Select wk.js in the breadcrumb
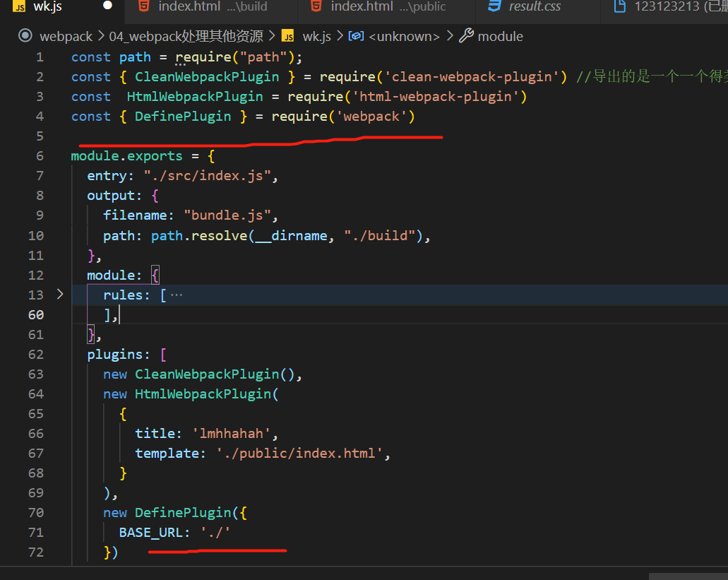 pyautogui.click(x=316, y=36)
